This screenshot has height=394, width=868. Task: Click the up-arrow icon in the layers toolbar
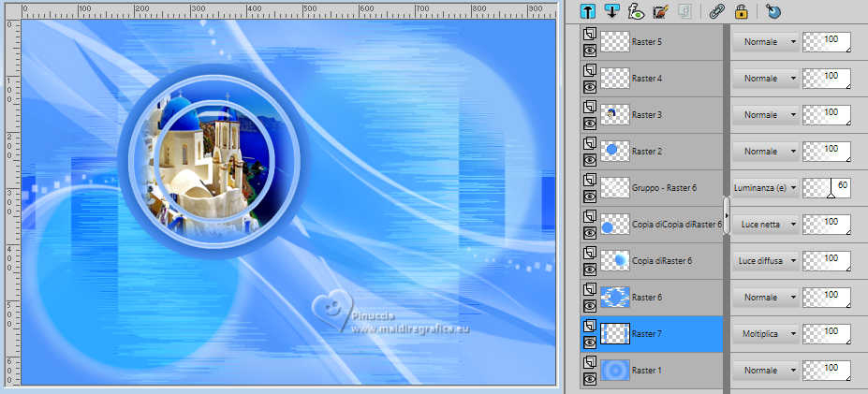[588, 10]
